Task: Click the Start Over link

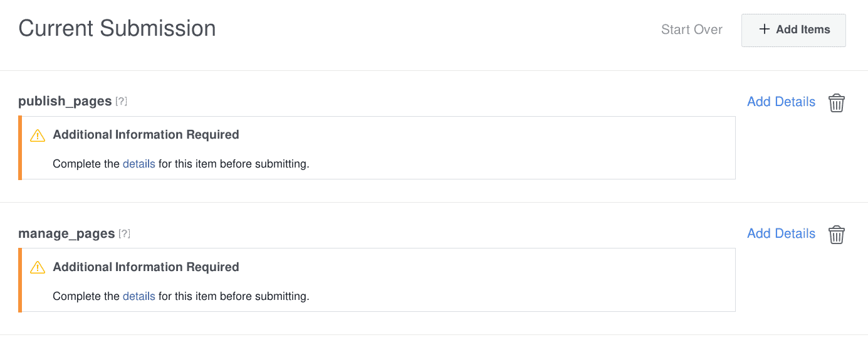Action: point(692,29)
